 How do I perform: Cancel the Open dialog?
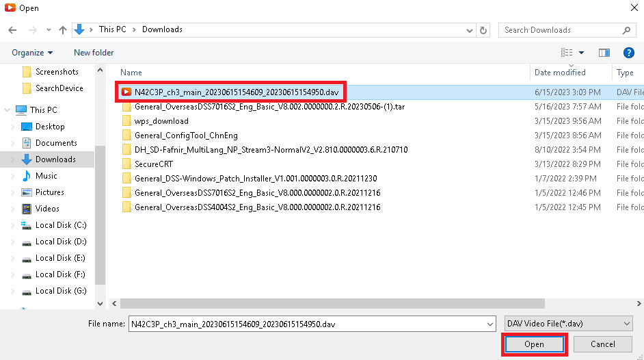602,344
